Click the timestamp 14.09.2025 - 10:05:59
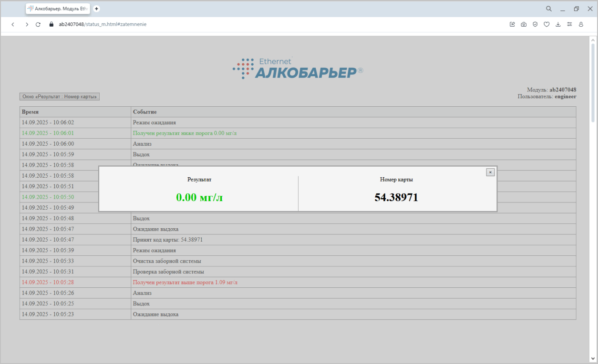This screenshot has height=364, width=598. coord(48,154)
